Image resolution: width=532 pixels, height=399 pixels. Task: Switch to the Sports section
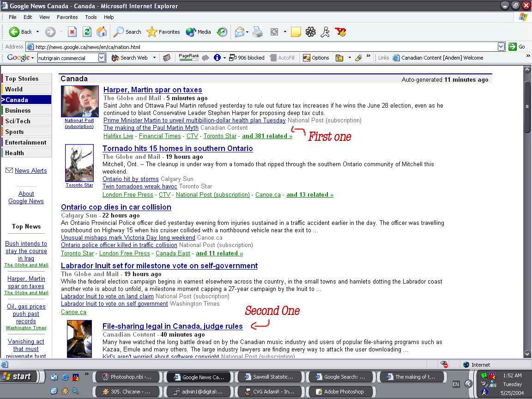pyautogui.click(x=26, y=132)
